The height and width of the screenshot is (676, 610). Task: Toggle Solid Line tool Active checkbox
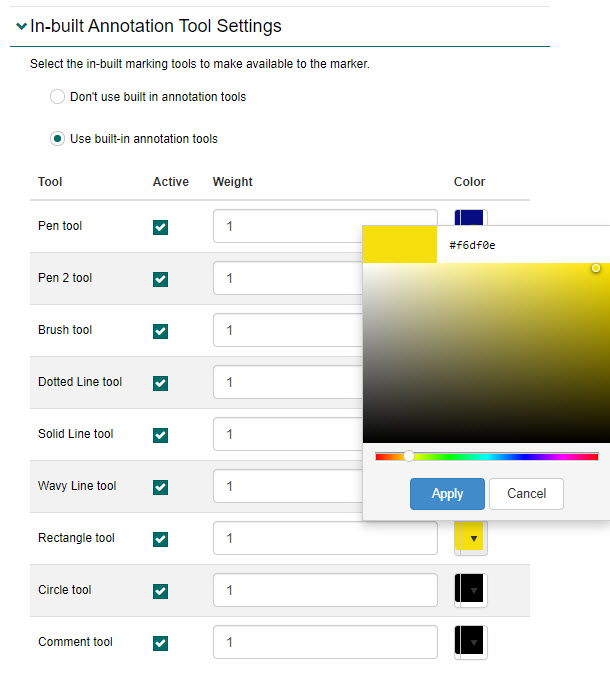pyautogui.click(x=160, y=435)
